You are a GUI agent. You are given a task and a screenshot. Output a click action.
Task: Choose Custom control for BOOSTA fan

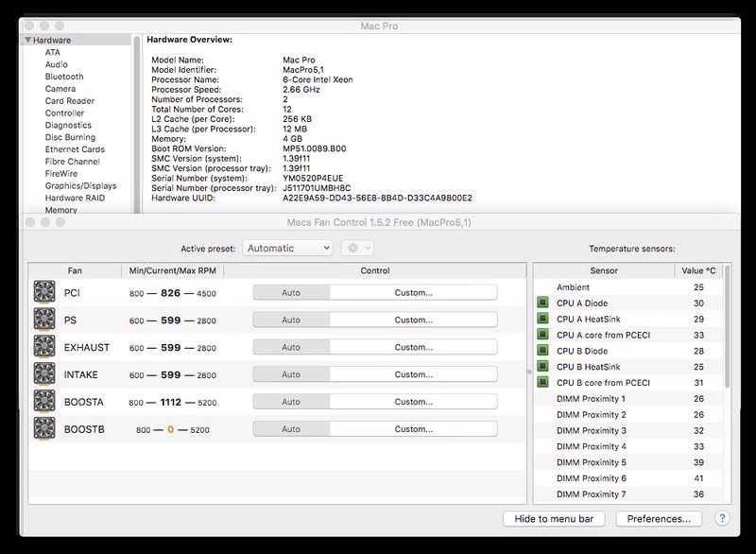click(414, 402)
